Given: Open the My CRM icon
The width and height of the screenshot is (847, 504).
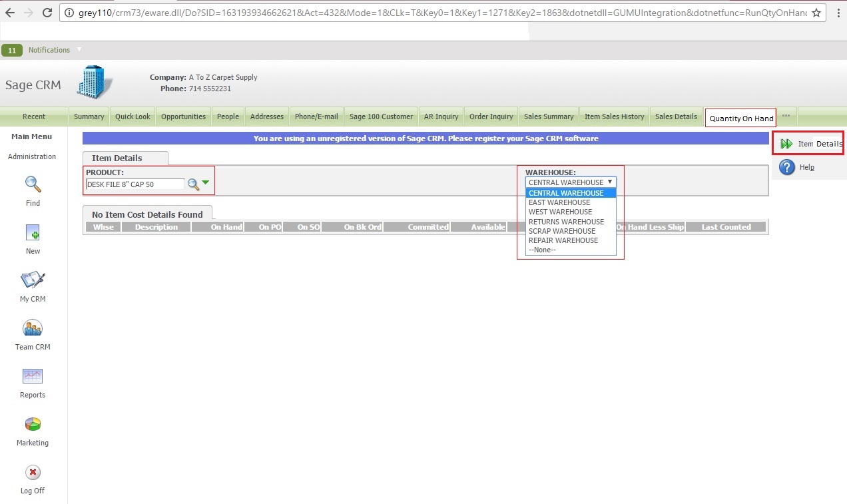Looking at the screenshot, I should point(33,280).
